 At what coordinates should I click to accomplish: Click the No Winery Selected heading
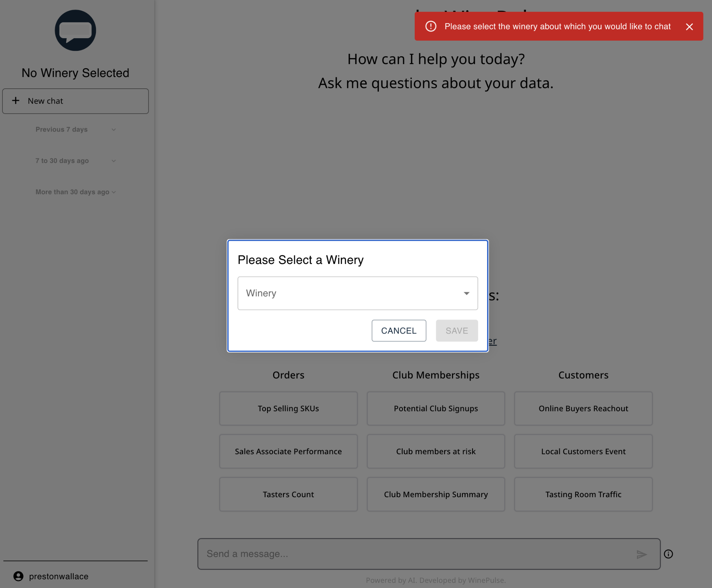click(75, 73)
